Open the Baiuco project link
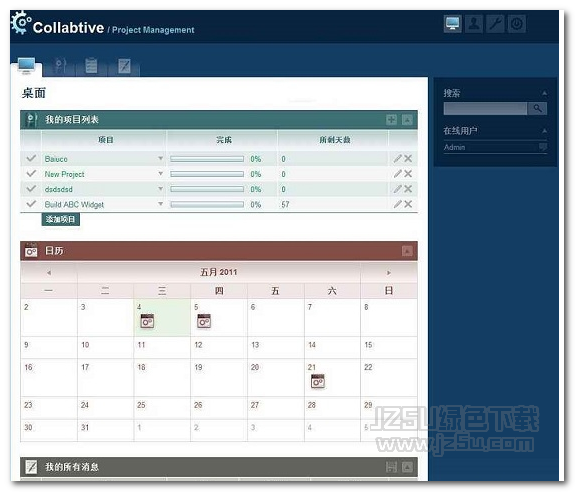 pyautogui.click(x=56, y=159)
